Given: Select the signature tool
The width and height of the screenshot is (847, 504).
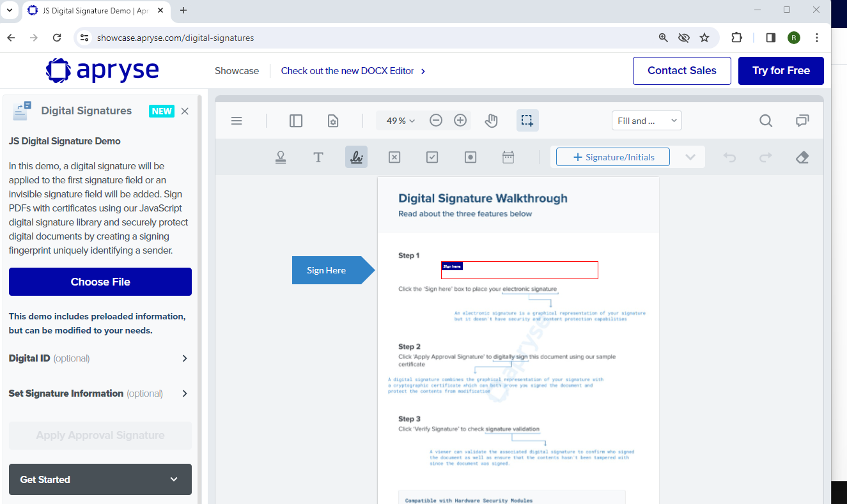Looking at the screenshot, I should 356,157.
